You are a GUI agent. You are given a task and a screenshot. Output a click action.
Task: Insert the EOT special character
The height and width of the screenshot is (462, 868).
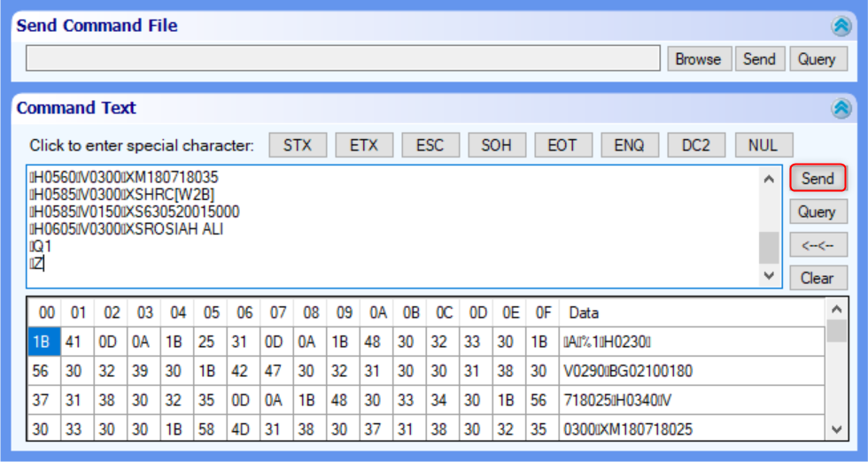point(562,145)
